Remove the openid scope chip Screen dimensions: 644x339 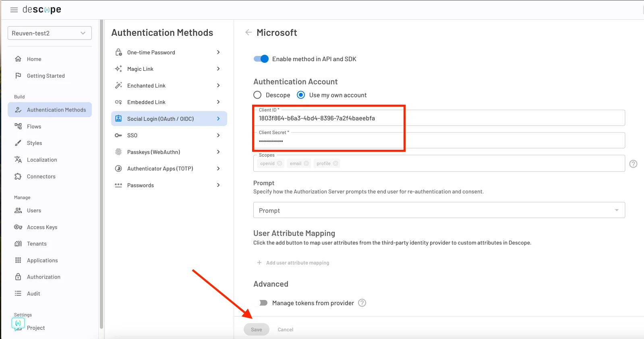pyautogui.click(x=280, y=163)
